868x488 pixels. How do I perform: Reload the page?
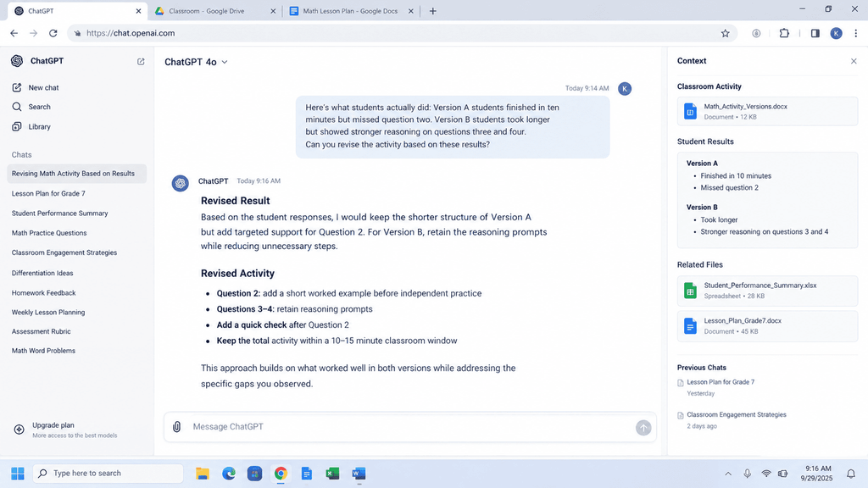[53, 33]
